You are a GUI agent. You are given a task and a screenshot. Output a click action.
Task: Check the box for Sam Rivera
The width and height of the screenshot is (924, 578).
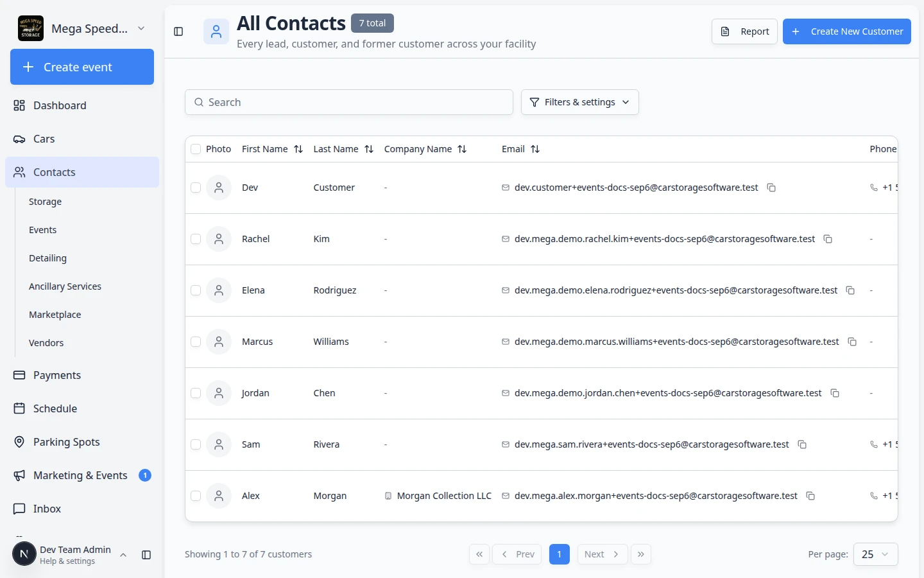196,444
